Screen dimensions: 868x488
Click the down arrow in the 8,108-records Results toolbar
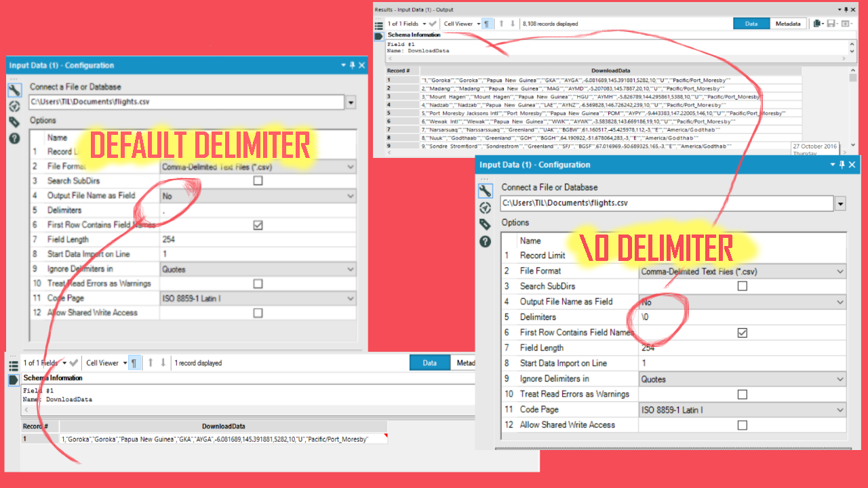[x=513, y=24]
